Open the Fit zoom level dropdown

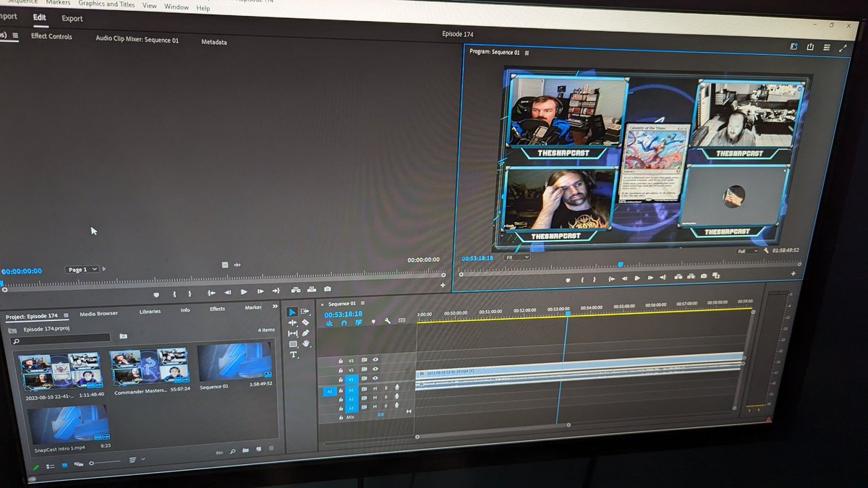coord(516,257)
